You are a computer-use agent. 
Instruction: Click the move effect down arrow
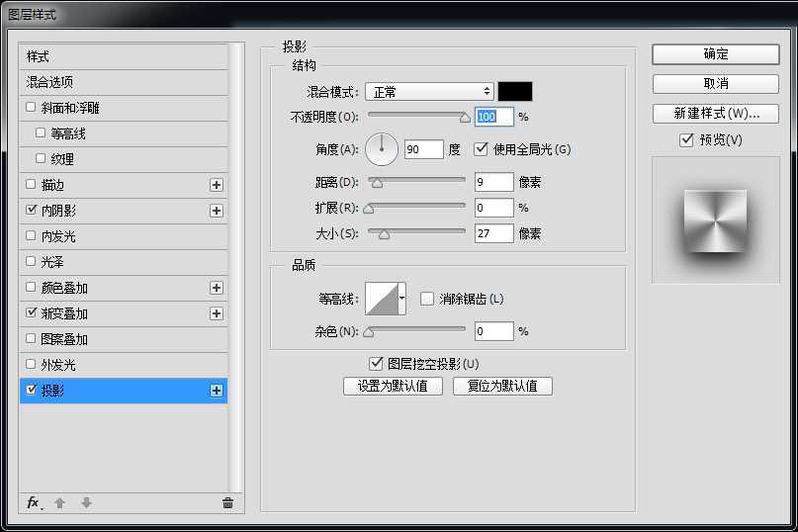coord(86,502)
